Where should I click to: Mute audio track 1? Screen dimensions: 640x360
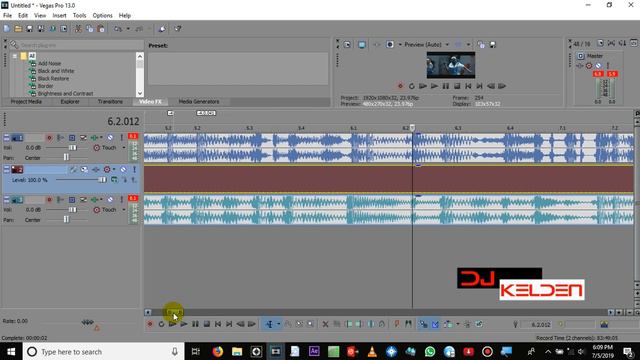[110, 138]
